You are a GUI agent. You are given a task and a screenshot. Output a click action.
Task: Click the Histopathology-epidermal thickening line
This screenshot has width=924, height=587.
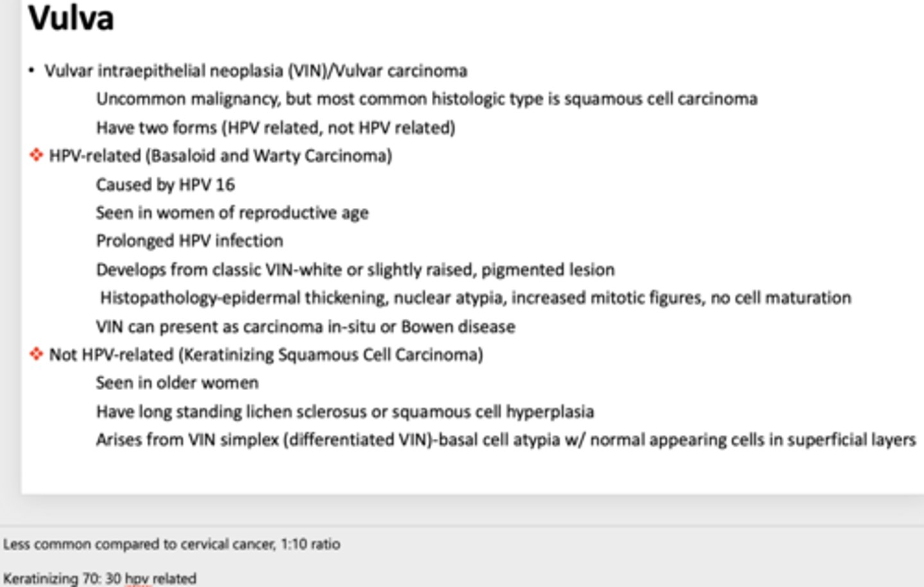tap(475, 298)
